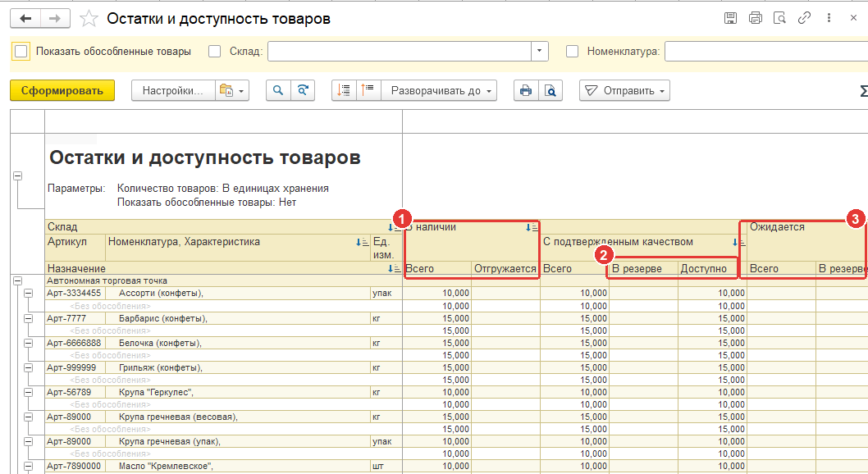Open the Разворачивать до dropdown

click(x=439, y=91)
